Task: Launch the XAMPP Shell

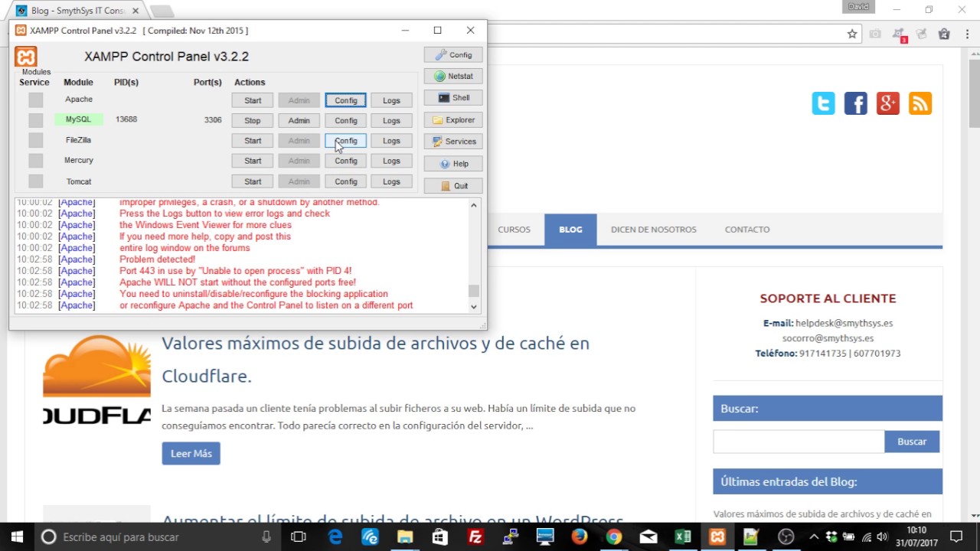Action: 453,98
